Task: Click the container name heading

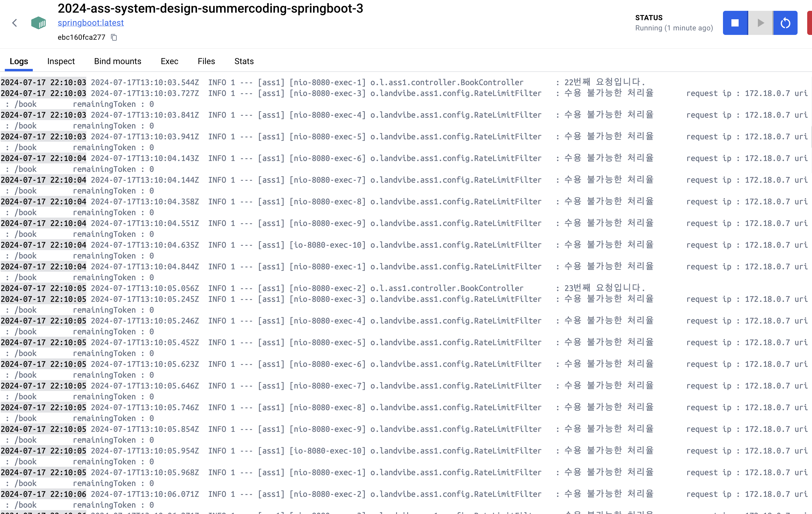Action: pyautogui.click(x=210, y=8)
